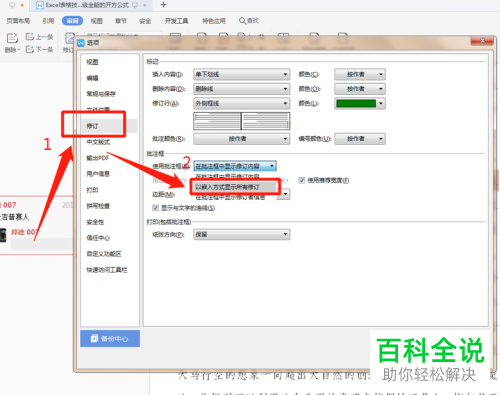The width and height of the screenshot is (500, 395).
Task: Select 视图 in options sidebar
Action: coord(92,62)
